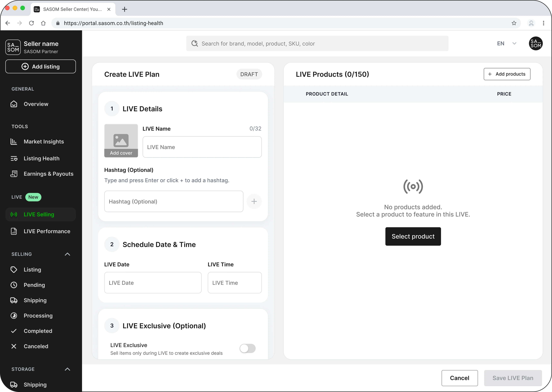Click the Processing icon

[x=14, y=316]
